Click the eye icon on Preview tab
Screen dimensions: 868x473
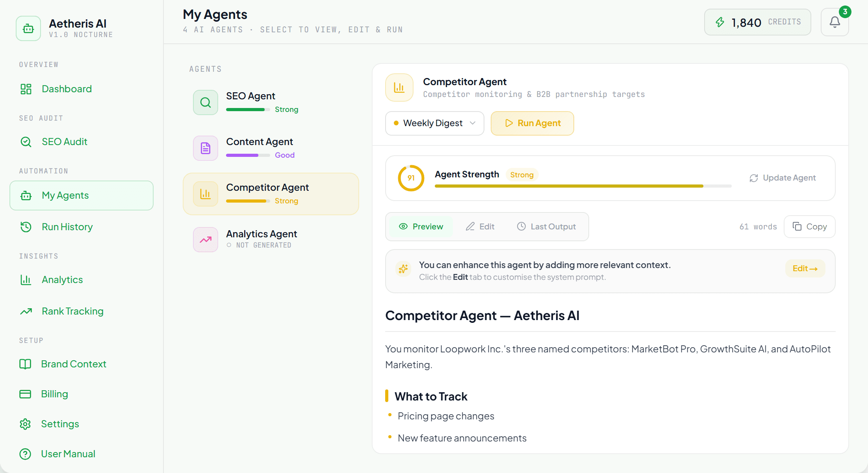(x=403, y=227)
